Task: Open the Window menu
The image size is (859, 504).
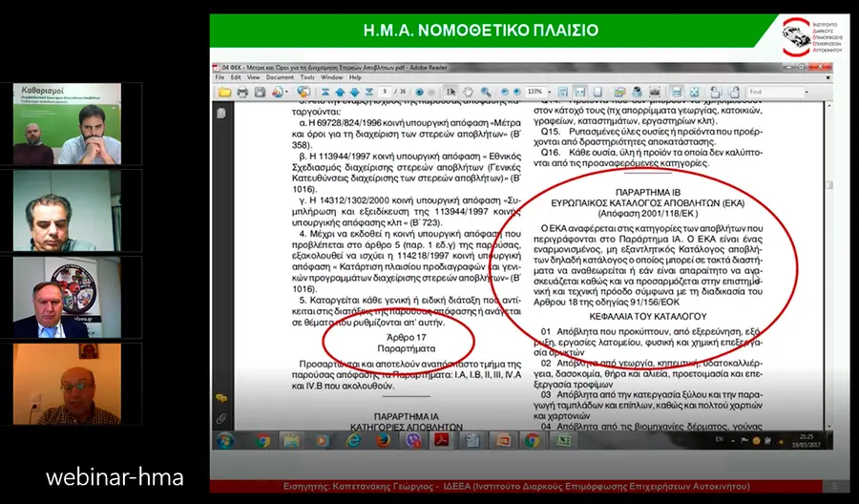Action: 331,77
